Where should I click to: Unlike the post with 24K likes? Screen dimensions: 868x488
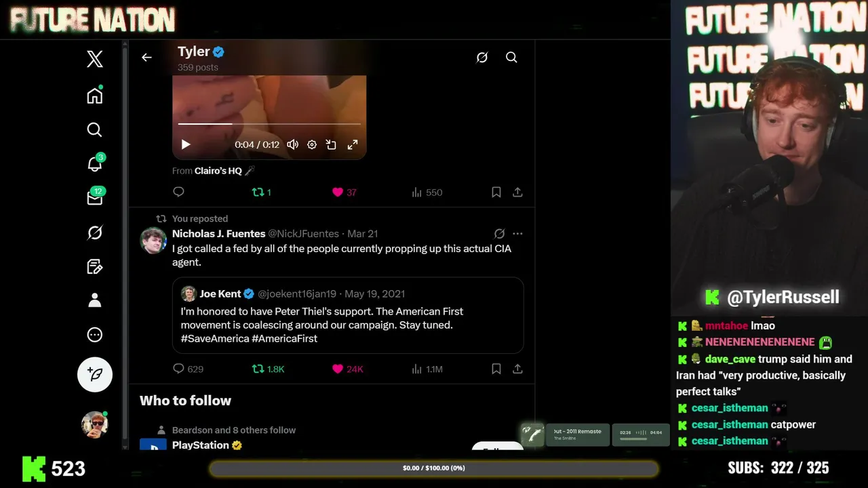click(x=347, y=369)
